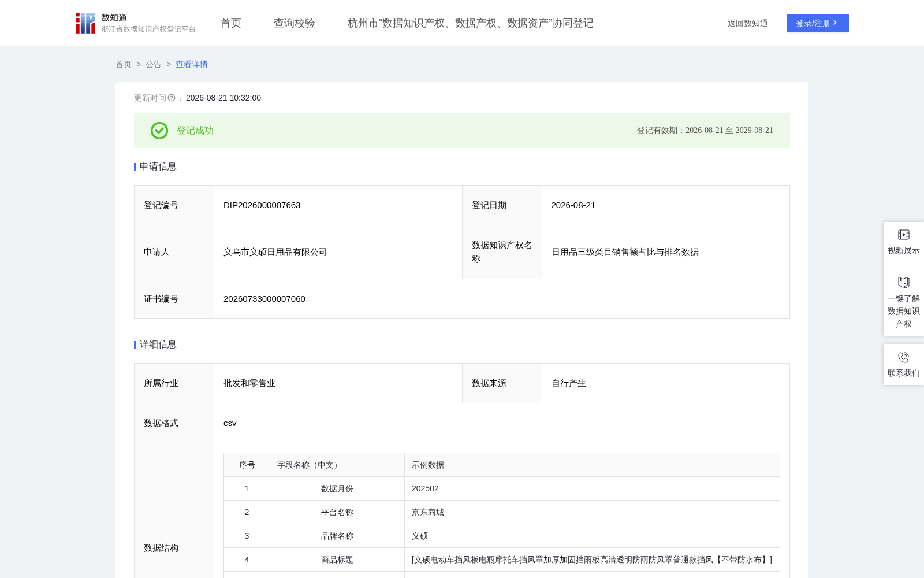This screenshot has height=578, width=924.
Task: Click applicant 义乌市义硕日用品有限公司
Action: (275, 252)
